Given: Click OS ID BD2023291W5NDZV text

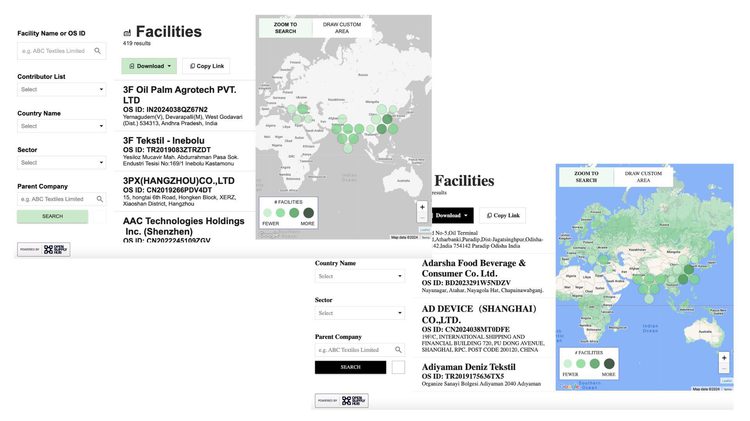Looking at the screenshot, I should (466, 283).
